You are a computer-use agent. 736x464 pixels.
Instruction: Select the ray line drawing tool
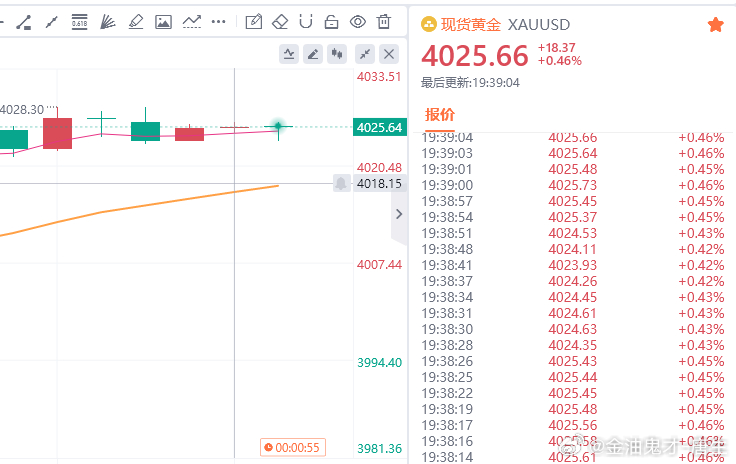(x=51, y=22)
